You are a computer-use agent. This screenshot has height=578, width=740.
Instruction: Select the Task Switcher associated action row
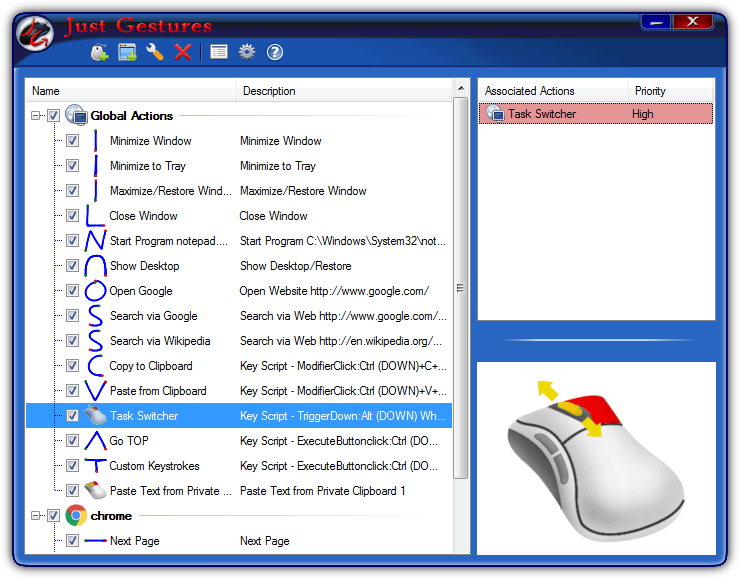click(x=596, y=114)
